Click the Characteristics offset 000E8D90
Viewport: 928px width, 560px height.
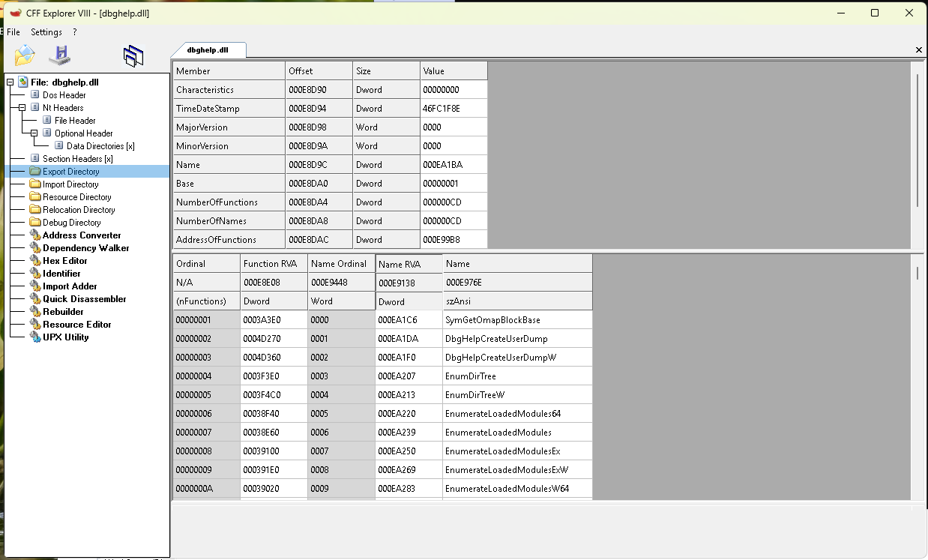click(319, 89)
